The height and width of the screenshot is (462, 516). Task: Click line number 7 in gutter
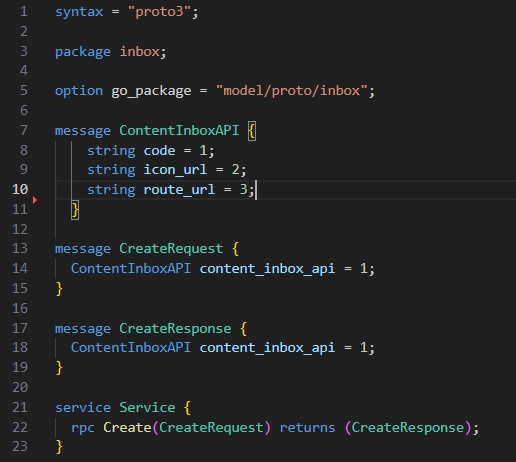24,130
